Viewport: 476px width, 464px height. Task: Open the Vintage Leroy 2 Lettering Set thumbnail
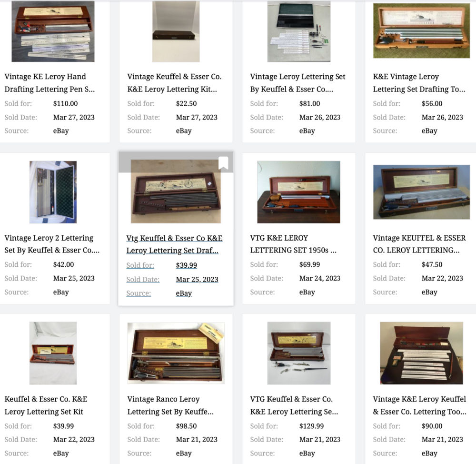[53, 192]
